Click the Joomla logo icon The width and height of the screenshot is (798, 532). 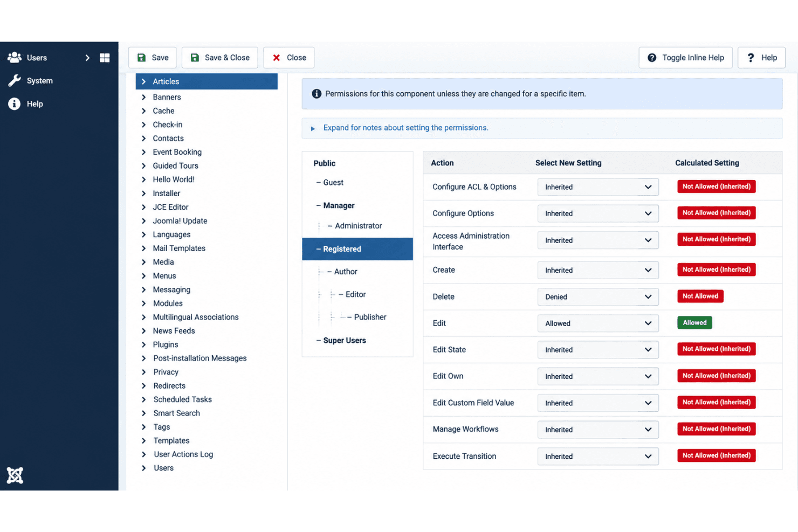coord(15,475)
